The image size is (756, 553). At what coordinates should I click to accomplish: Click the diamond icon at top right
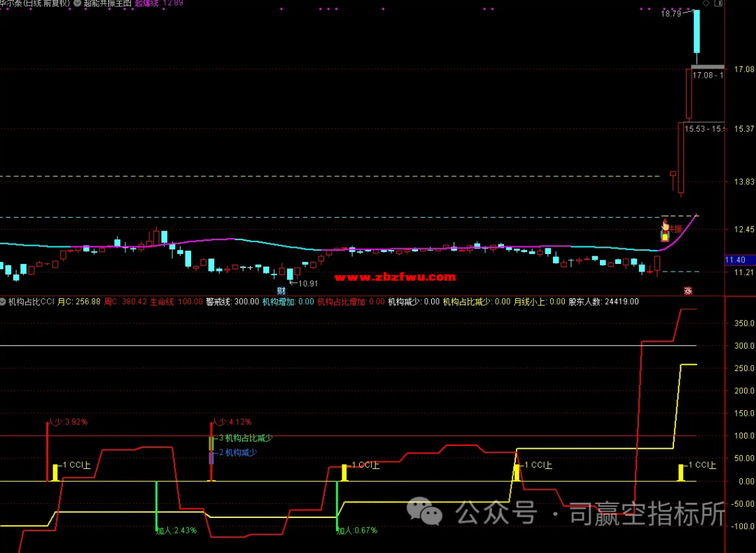706,3
